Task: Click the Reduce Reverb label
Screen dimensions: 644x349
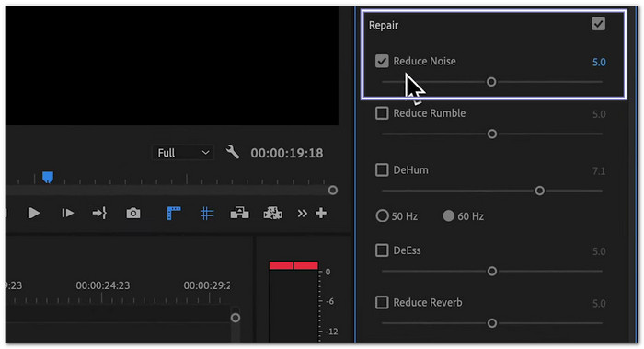Action: pos(428,303)
